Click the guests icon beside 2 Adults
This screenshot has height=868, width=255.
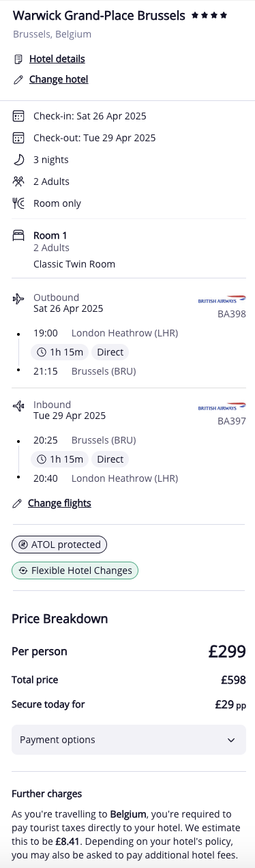(18, 182)
